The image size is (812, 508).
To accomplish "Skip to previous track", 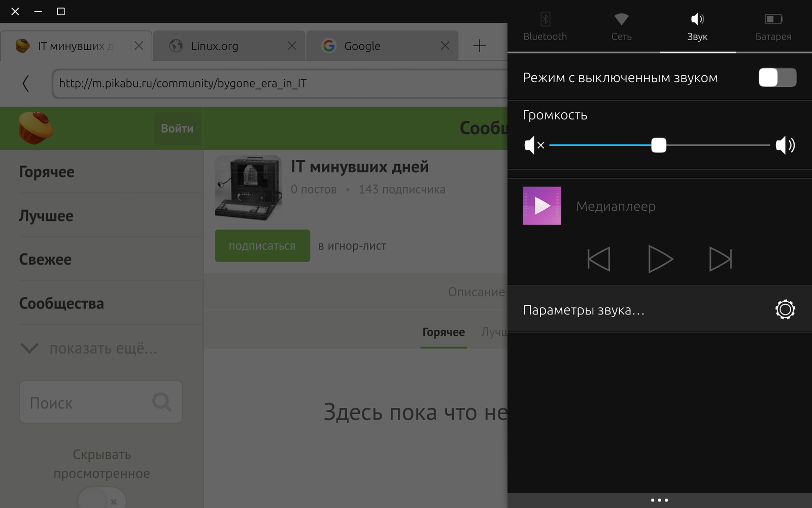I will click(x=599, y=259).
